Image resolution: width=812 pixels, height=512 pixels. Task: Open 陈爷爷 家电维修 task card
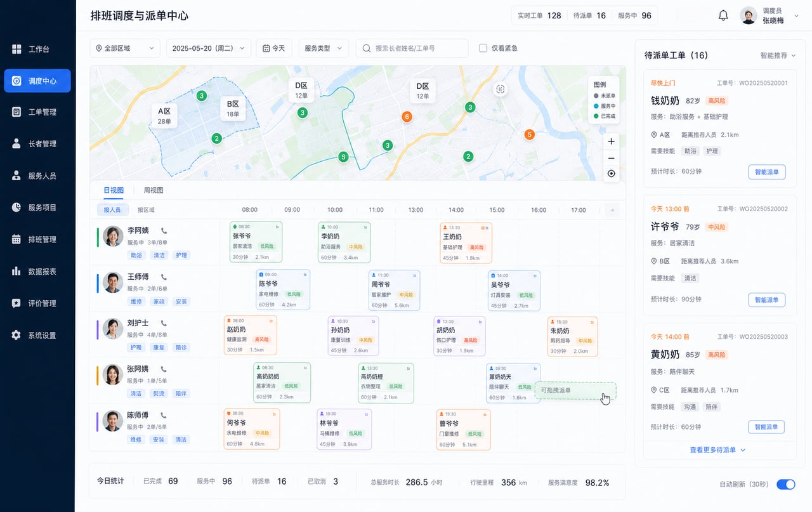click(x=283, y=290)
